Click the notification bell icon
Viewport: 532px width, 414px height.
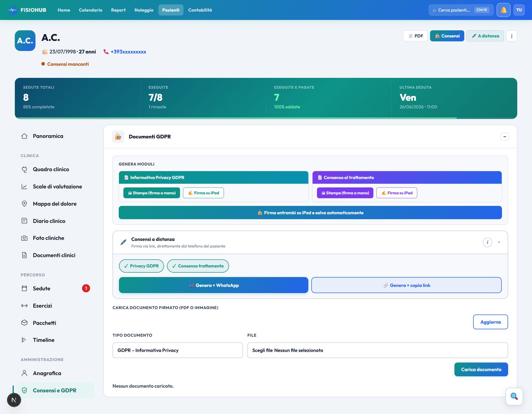(503, 10)
